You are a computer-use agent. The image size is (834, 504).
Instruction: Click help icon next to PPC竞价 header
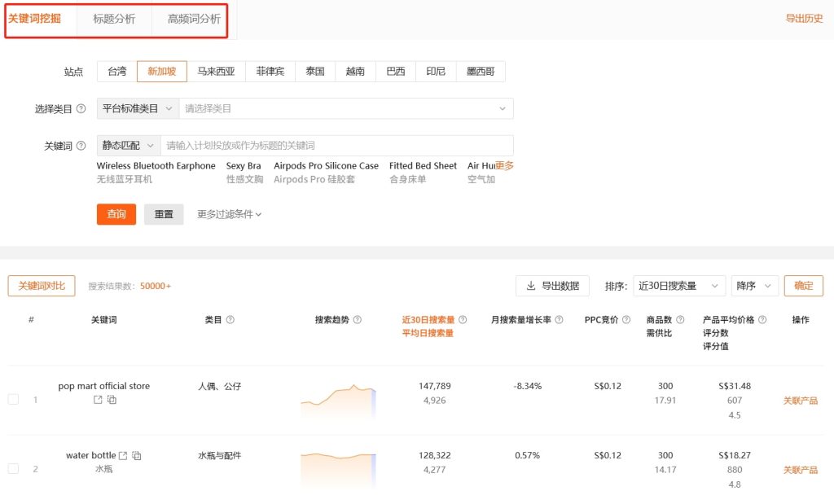tap(626, 320)
